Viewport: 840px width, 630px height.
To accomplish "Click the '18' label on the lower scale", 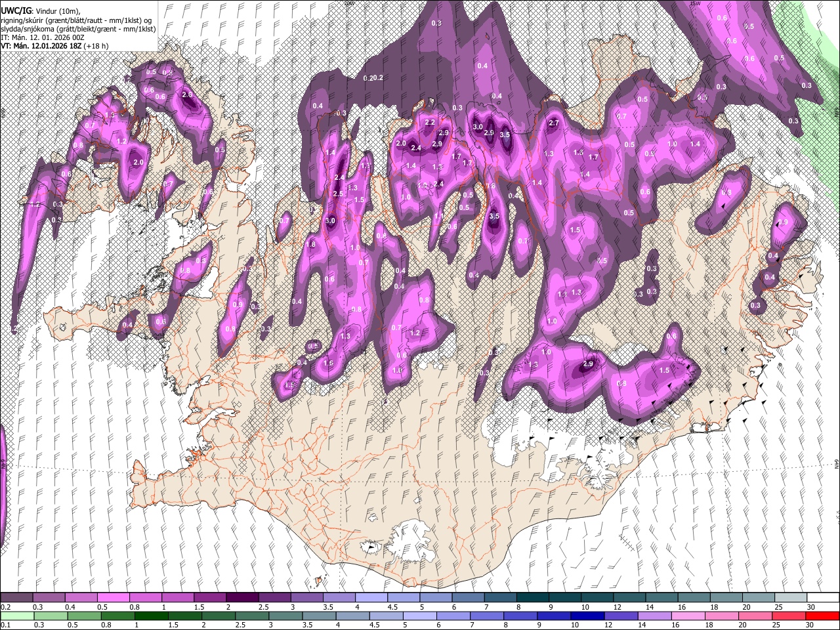I will pos(709,625).
